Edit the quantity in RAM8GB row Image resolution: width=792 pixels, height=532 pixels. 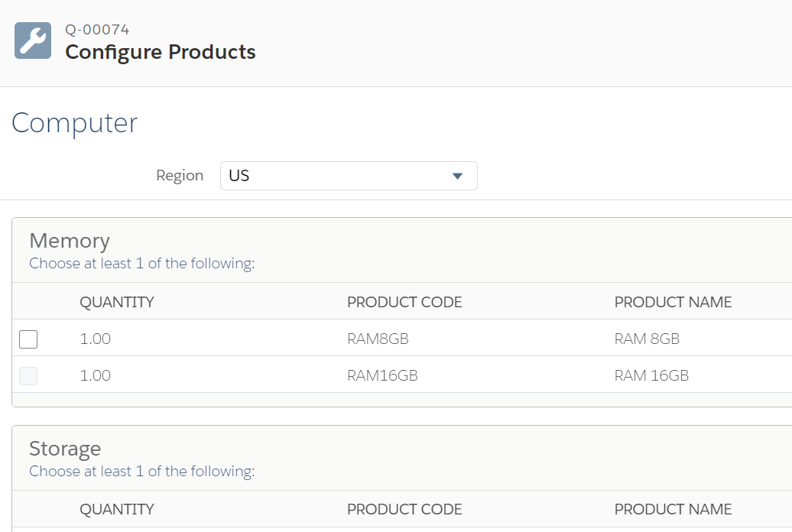96,339
